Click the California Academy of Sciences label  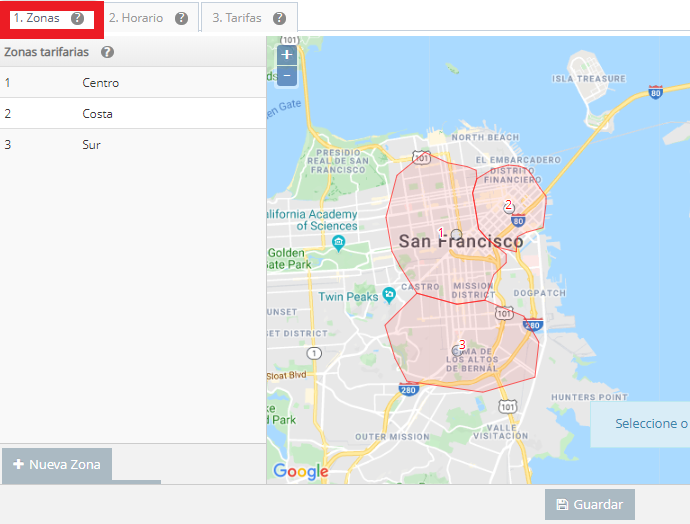point(313,220)
